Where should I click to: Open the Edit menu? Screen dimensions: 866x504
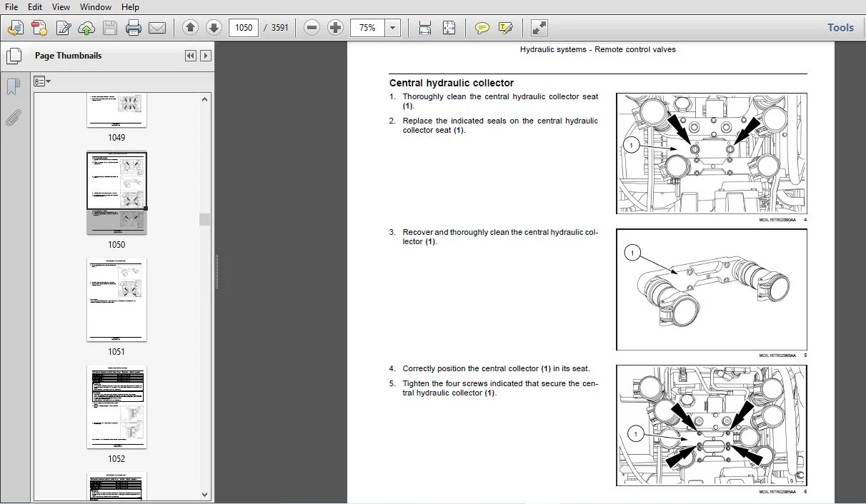pos(34,7)
